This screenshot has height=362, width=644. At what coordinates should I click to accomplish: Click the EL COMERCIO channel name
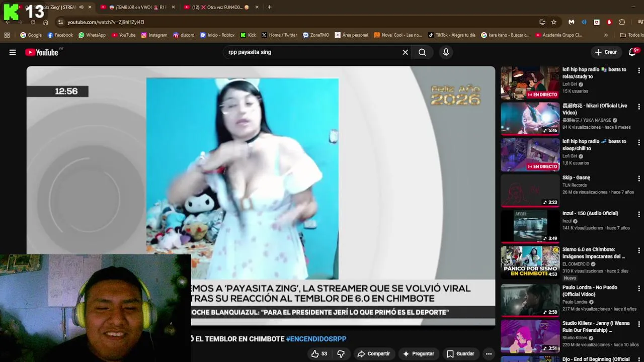[x=576, y=264]
